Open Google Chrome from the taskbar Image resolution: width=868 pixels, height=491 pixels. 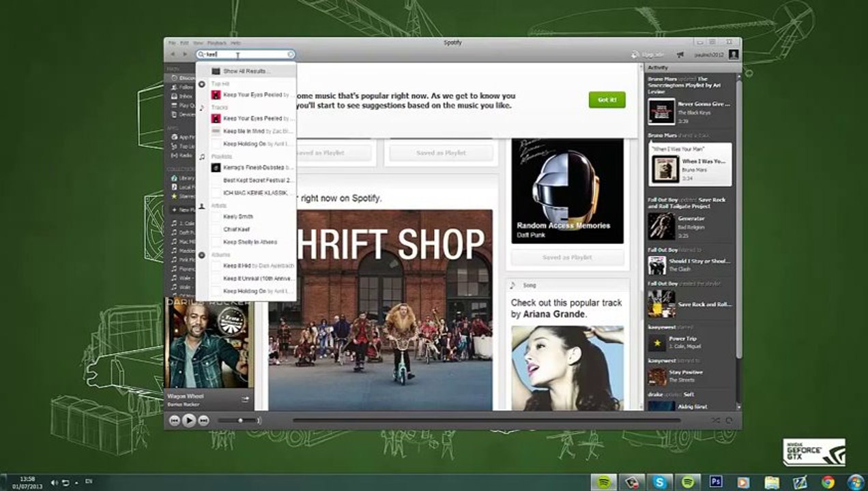[x=828, y=482]
